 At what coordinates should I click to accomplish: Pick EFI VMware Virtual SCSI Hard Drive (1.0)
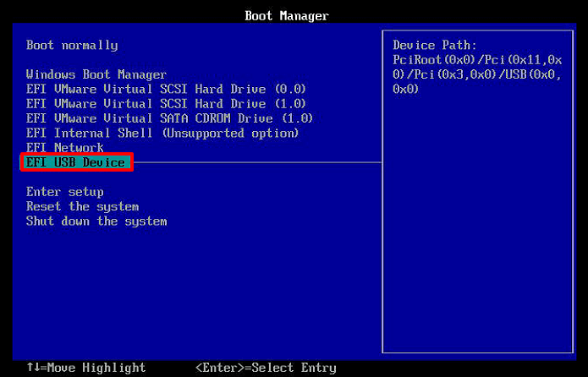click(166, 103)
